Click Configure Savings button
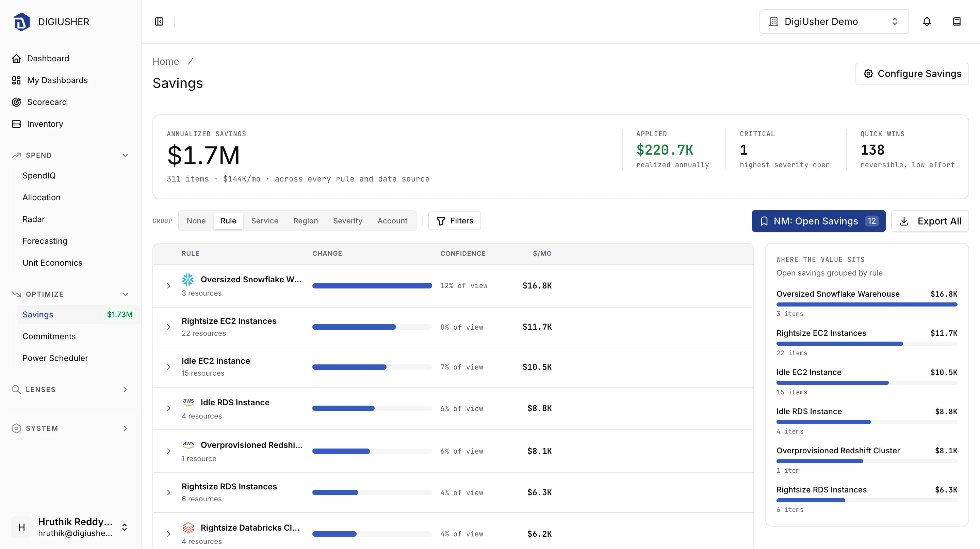980x549 pixels. tap(912, 74)
